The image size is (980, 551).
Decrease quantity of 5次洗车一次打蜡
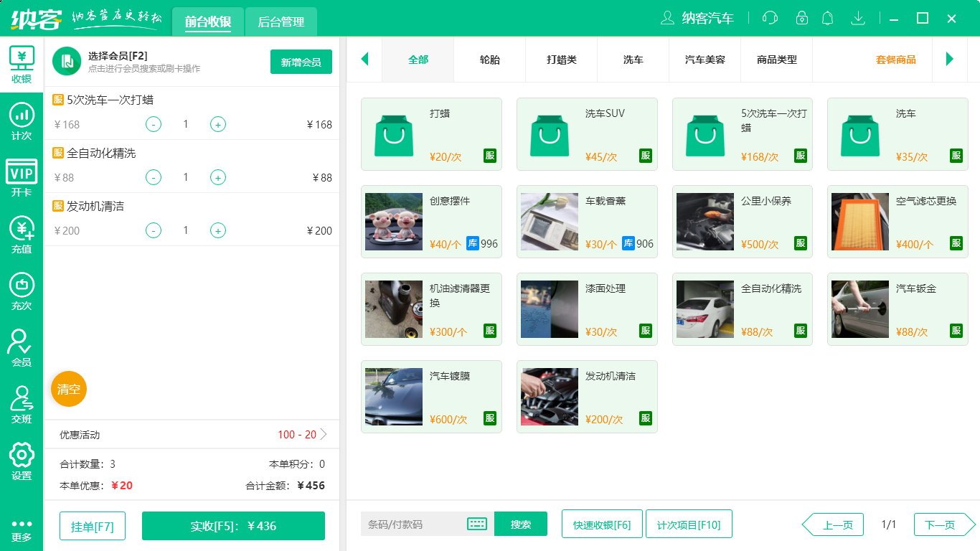pyautogui.click(x=154, y=124)
